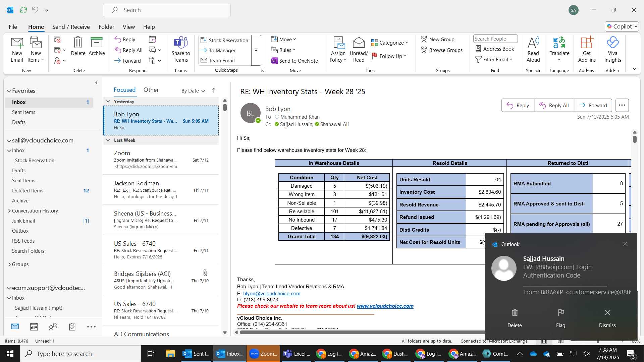This screenshot has width=644, height=362.
Task: Open the Jackson Rodman email
Action: click(161, 190)
